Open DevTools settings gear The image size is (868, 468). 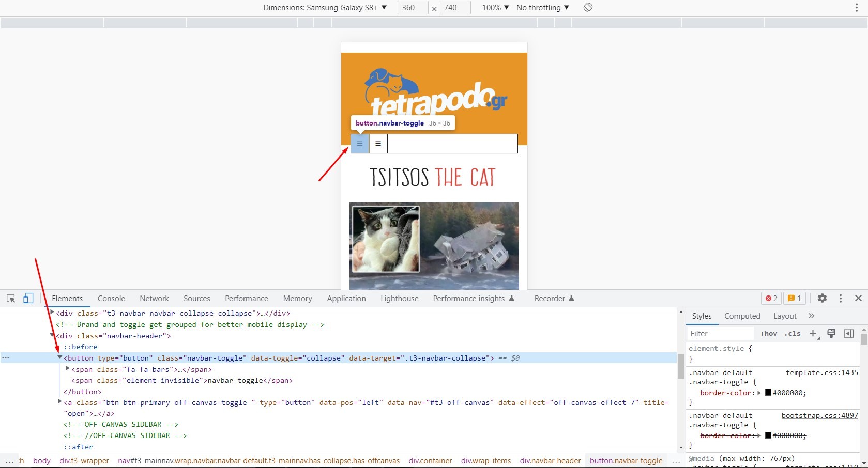click(x=822, y=299)
